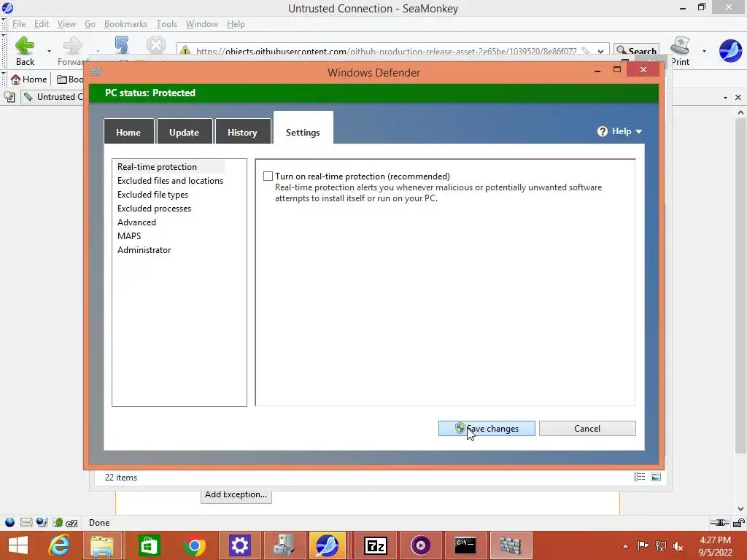Click the Add Exception button
The height and width of the screenshot is (560, 747).
click(236, 495)
